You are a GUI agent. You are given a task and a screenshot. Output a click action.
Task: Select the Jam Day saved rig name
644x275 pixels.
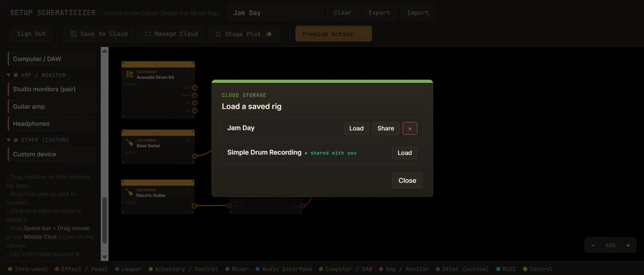click(x=241, y=128)
